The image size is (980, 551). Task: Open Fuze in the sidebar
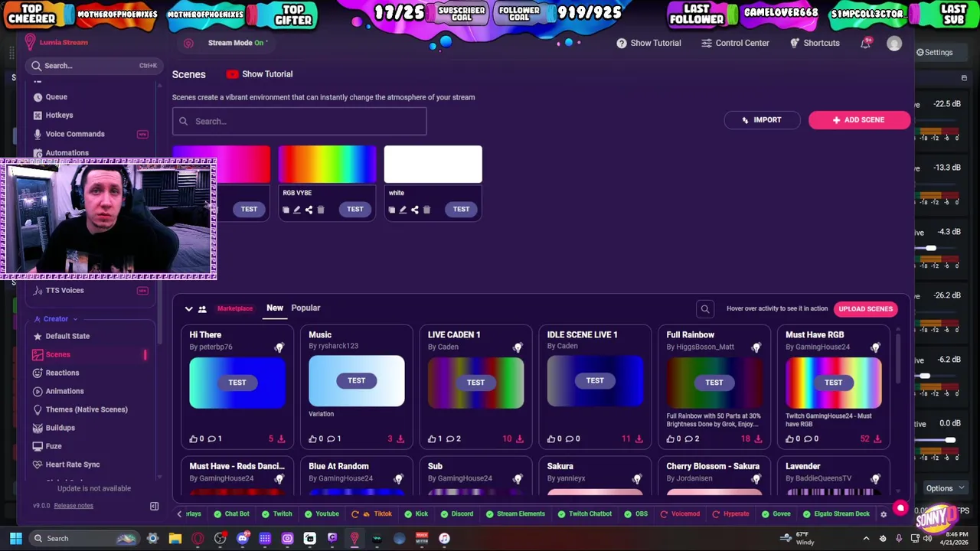pyautogui.click(x=53, y=447)
